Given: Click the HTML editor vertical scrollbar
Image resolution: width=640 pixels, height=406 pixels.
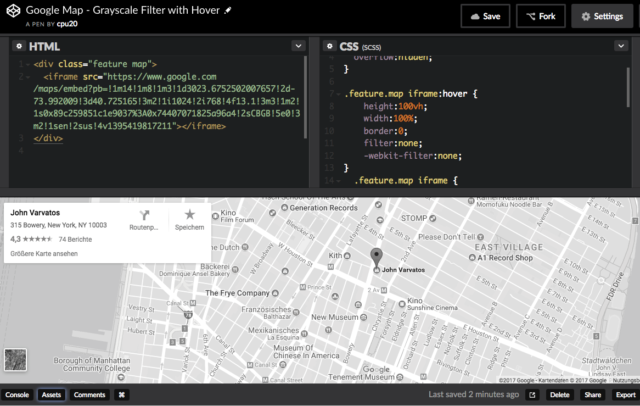Looking at the screenshot, I should (x=305, y=98).
